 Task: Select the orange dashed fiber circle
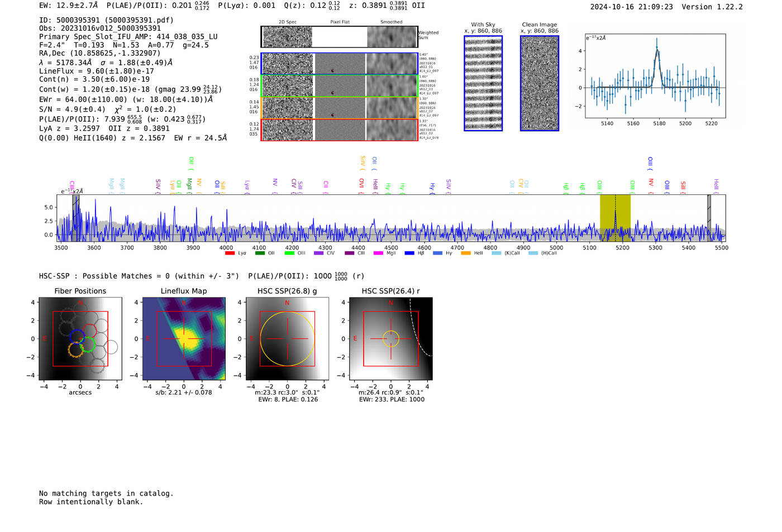pyautogui.click(x=75, y=350)
